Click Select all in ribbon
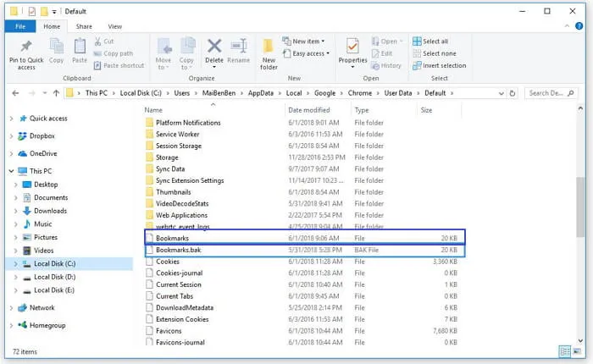This screenshot has height=364, width=593. [x=434, y=41]
